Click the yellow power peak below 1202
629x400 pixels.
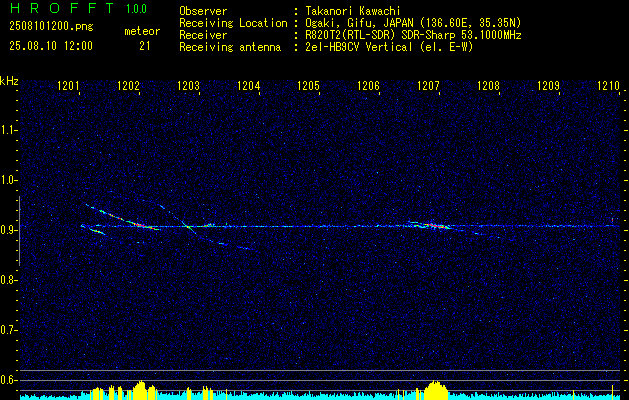click(x=140, y=390)
